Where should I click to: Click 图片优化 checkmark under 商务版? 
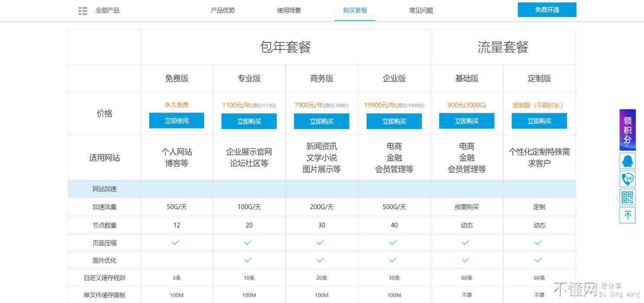[320, 260]
